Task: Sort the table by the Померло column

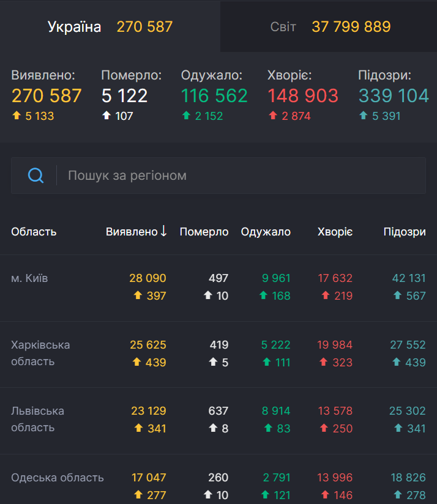Action: (204, 232)
